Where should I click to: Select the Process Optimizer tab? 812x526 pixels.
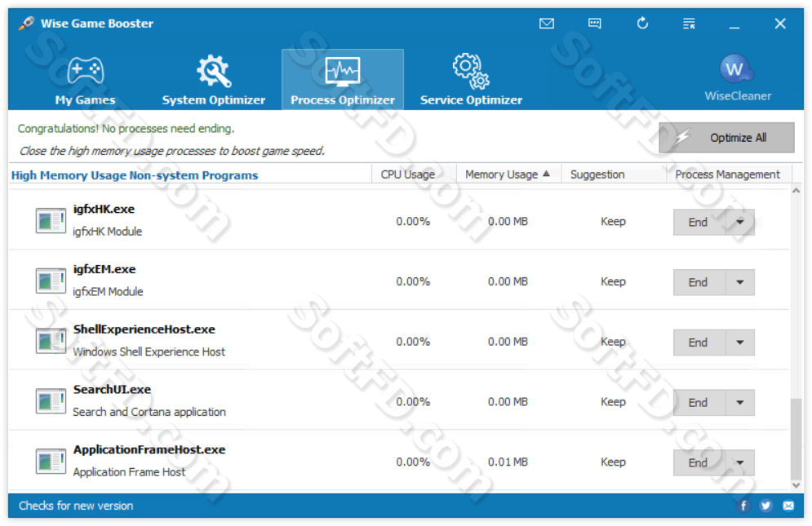pyautogui.click(x=342, y=80)
